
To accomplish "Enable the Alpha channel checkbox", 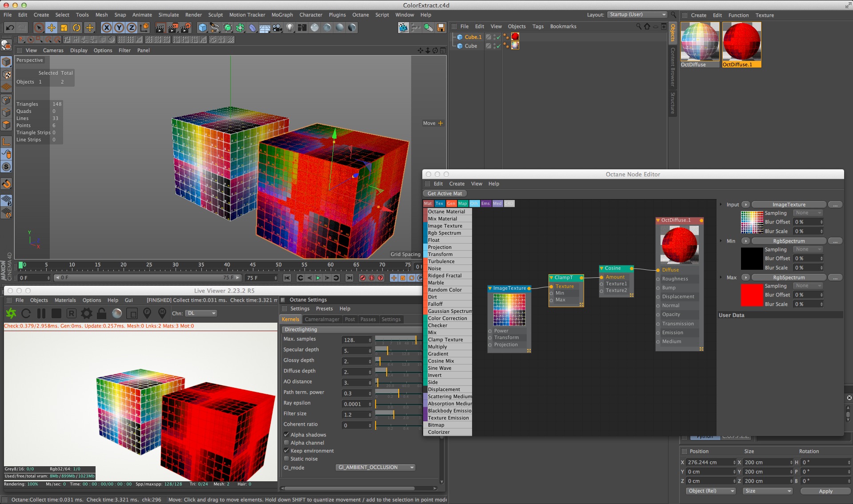I will click(x=286, y=443).
